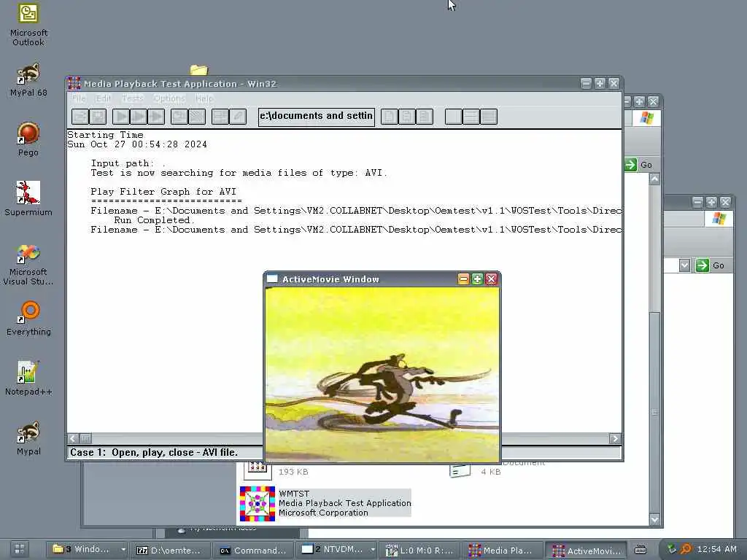Click the floppy-disk save toolbar icon

[98, 117]
